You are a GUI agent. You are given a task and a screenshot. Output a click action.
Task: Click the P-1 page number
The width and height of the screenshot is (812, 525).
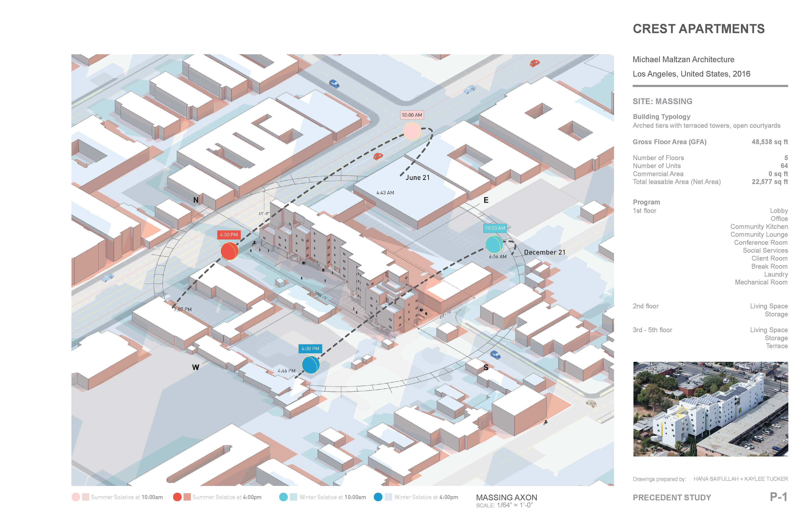point(778,497)
